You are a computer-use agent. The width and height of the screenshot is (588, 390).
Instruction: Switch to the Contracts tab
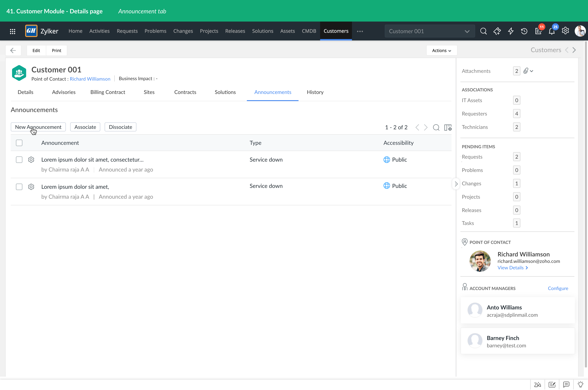(x=185, y=92)
